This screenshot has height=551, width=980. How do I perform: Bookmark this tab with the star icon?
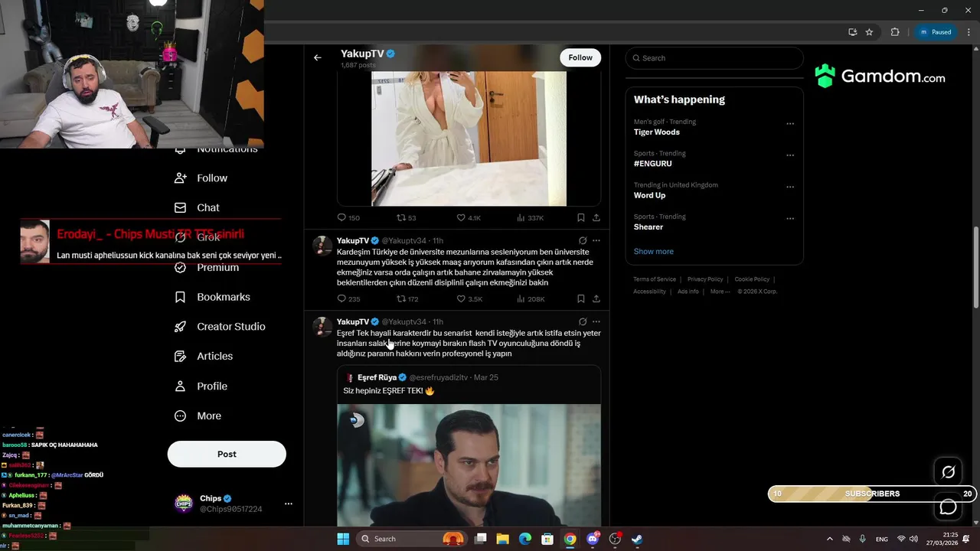pos(869,32)
